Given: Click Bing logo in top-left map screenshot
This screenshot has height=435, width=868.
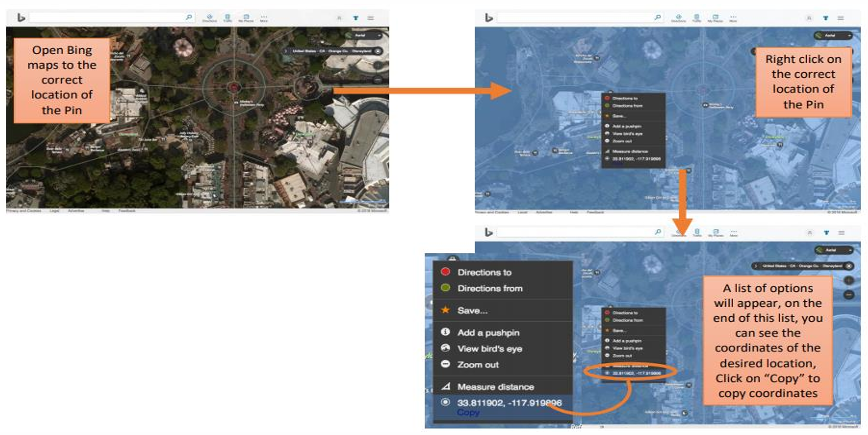Looking at the screenshot, I should tap(21, 18).
